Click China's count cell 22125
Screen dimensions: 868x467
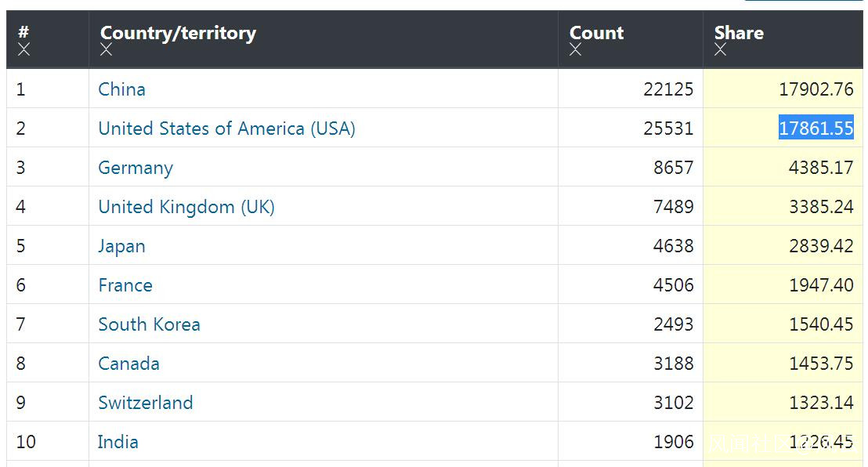point(668,89)
